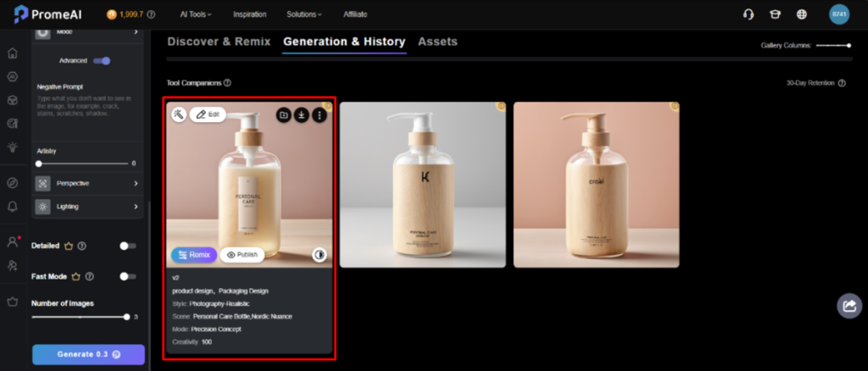Open the AI Tools dropdown menu
This screenshot has height=371, width=868.
tap(196, 14)
